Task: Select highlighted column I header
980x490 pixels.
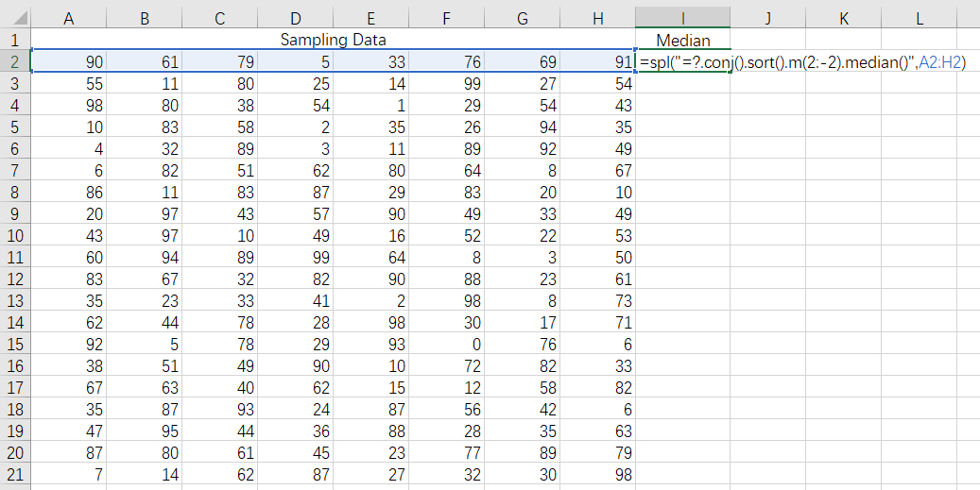Action: pos(682,18)
